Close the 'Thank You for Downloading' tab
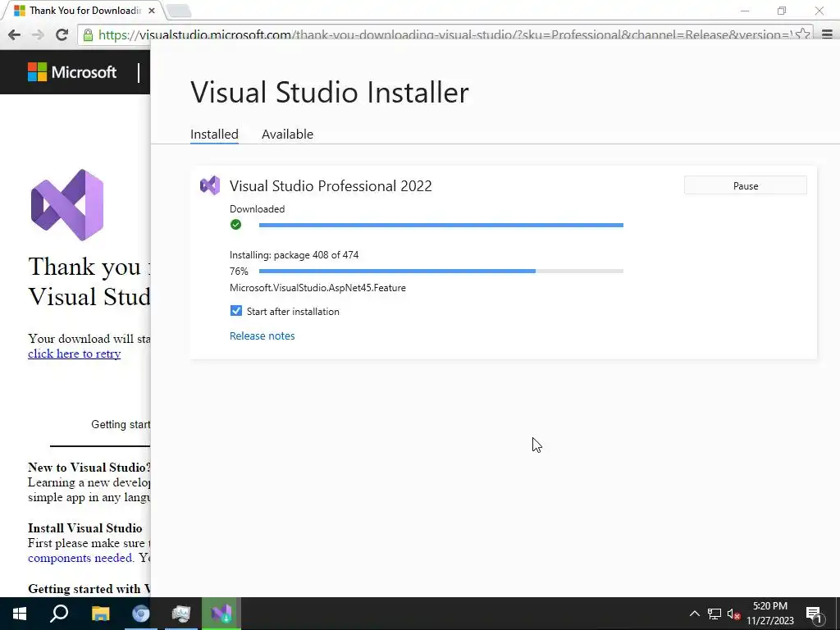The image size is (840, 630). pyautogui.click(x=152, y=10)
